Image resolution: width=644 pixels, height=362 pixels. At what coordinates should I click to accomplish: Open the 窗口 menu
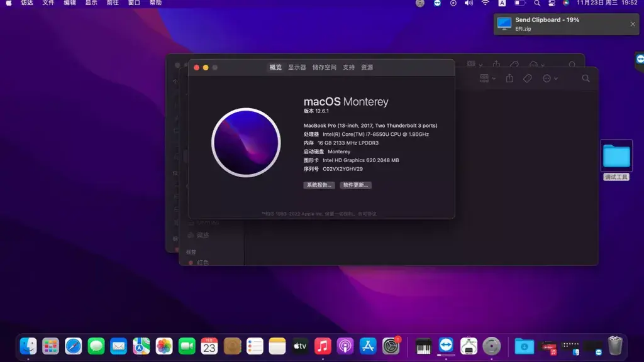click(x=134, y=3)
